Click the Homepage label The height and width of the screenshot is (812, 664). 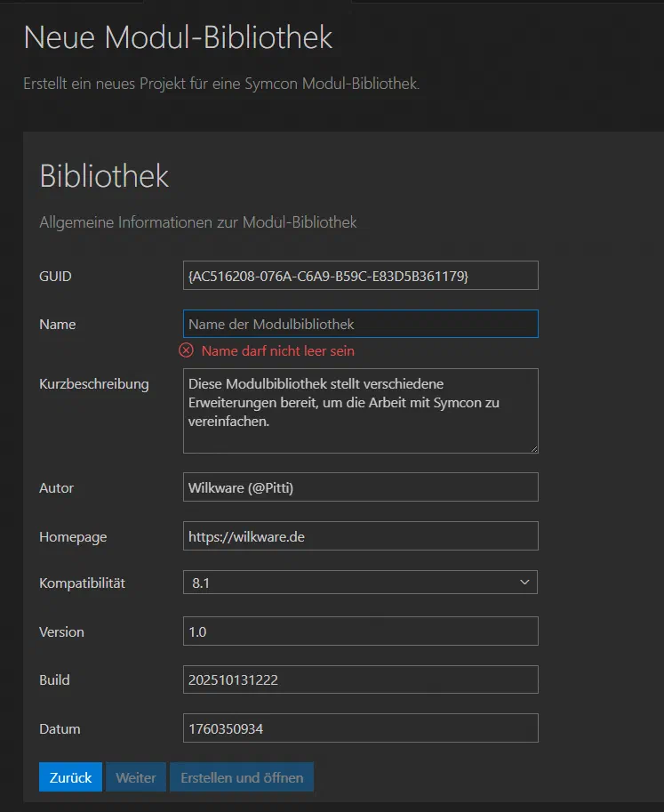click(73, 537)
